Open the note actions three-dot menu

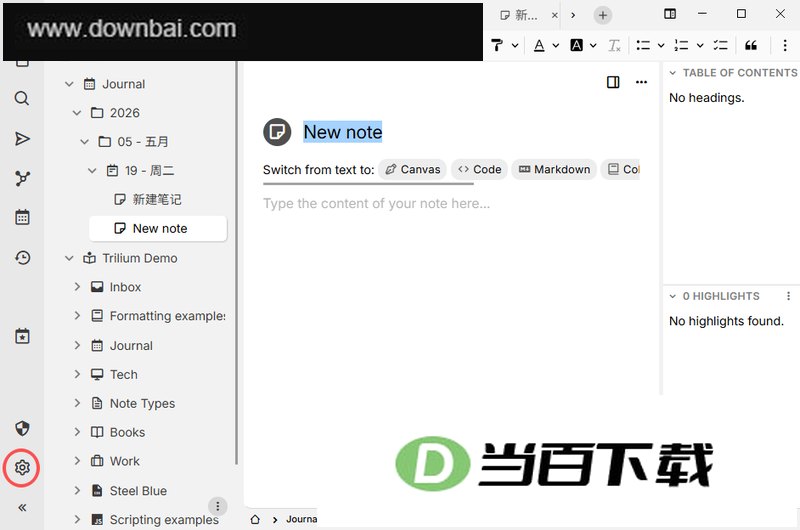pyautogui.click(x=641, y=82)
